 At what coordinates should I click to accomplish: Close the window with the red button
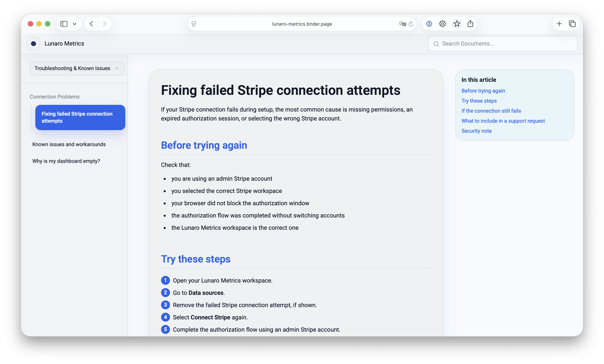pos(30,24)
